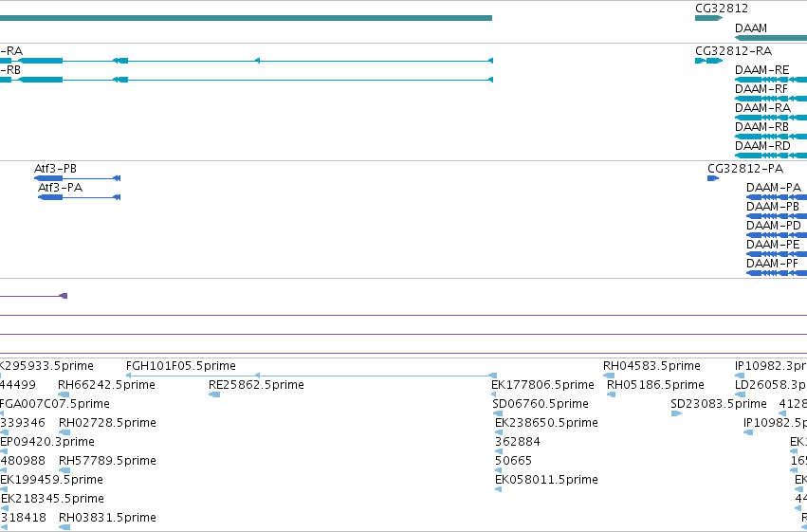Click the EK177806.5prime EST label
The image size is (807, 532).
(542, 384)
